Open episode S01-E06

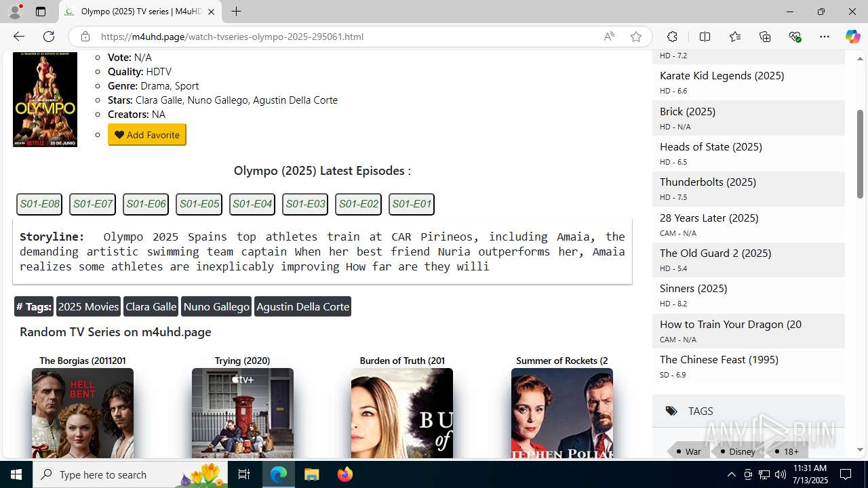(x=146, y=204)
